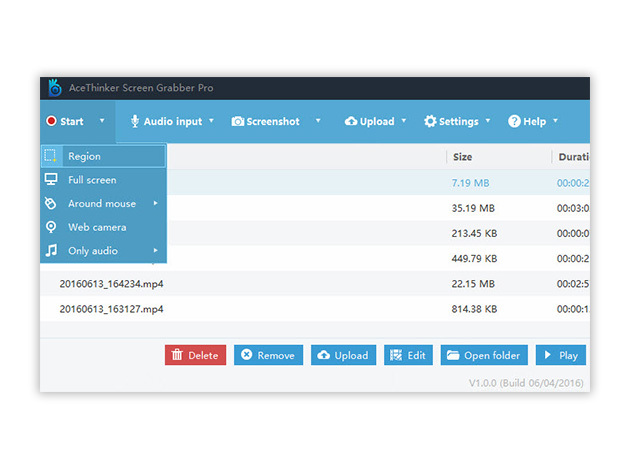This screenshot has width=630, height=473.
Task: Click the Audio input label
Action: coord(173,121)
